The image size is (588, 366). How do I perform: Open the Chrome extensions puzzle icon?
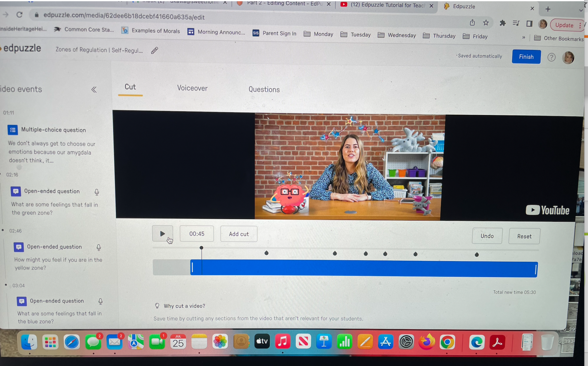(502, 23)
